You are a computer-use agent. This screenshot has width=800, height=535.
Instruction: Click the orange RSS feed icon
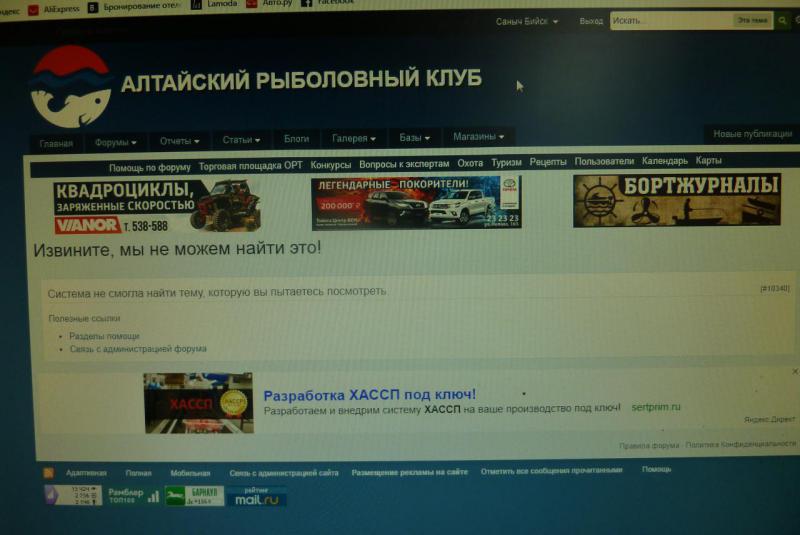coord(48,473)
